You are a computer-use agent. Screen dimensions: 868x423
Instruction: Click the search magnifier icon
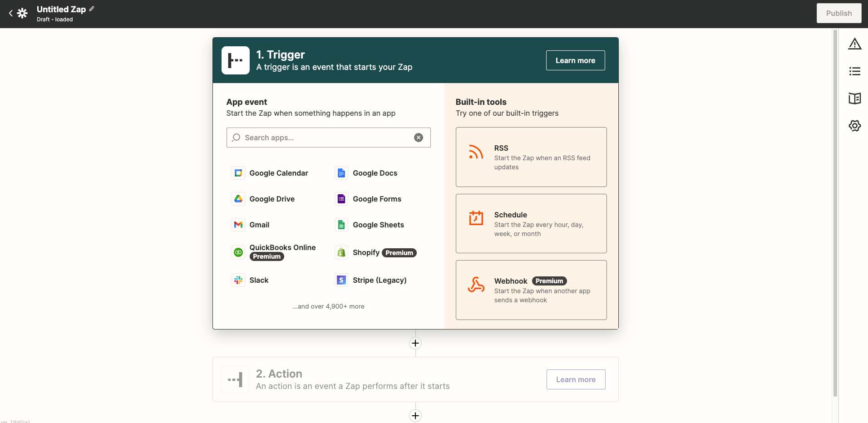(236, 138)
